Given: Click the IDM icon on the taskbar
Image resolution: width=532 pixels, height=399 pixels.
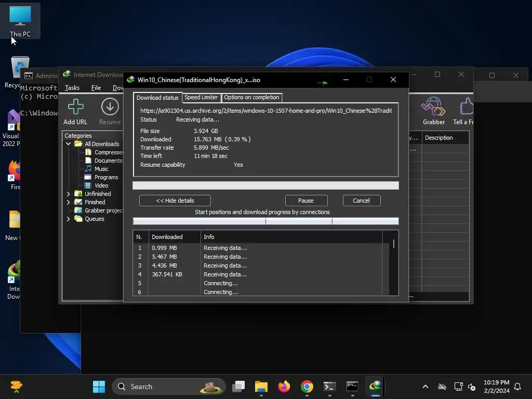Looking at the screenshot, I should (375, 387).
